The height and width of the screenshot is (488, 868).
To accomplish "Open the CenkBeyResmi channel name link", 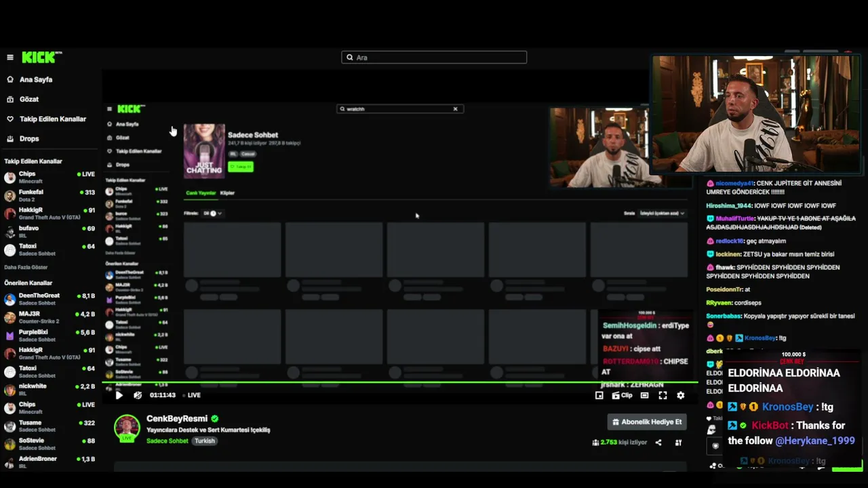I will coord(177,419).
